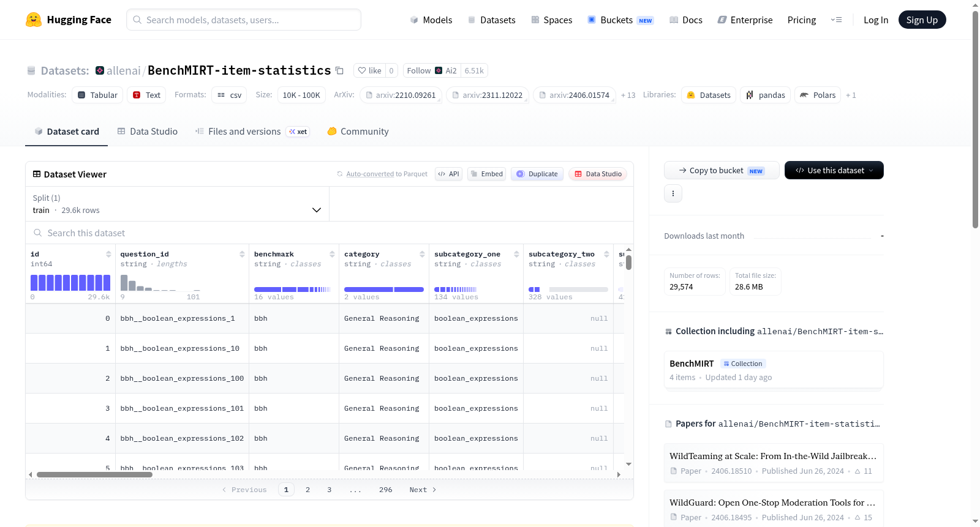Image resolution: width=980 pixels, height=527 pixels.
Task: Click the table horizontal scrollbar thumb
Action: coord(94,474)
